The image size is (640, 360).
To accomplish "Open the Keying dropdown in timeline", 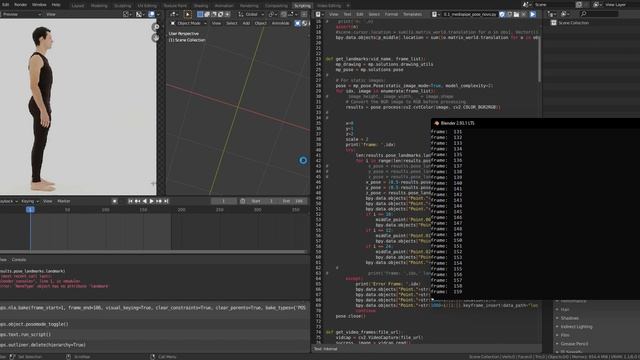I will click(x=29, y=201).
